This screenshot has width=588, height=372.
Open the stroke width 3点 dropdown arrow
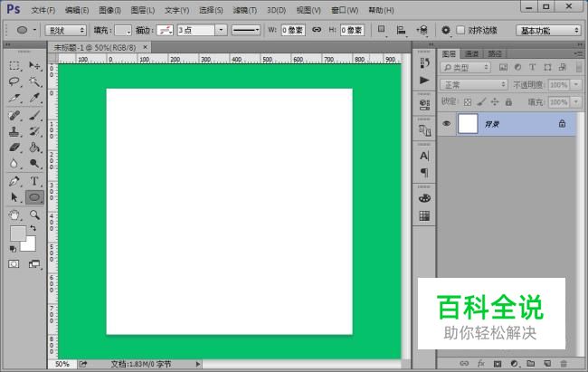pyautogui.click(x=221, y=30)
